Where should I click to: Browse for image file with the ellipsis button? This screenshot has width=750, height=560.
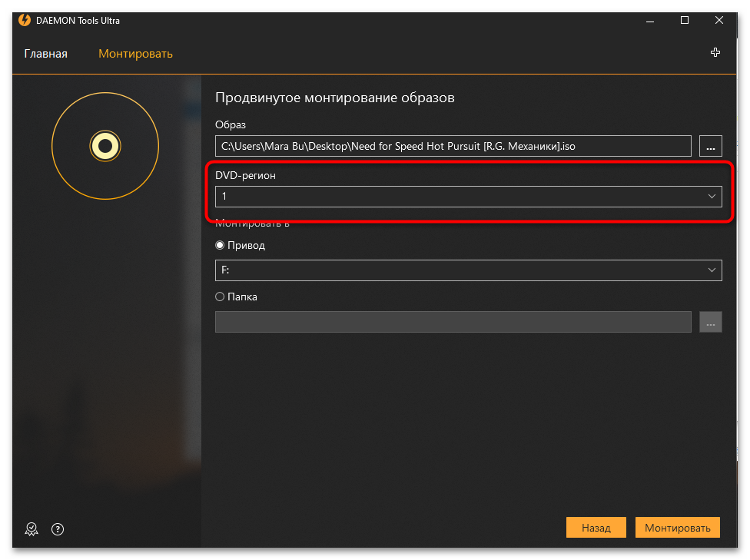click(x=710, y=146)
